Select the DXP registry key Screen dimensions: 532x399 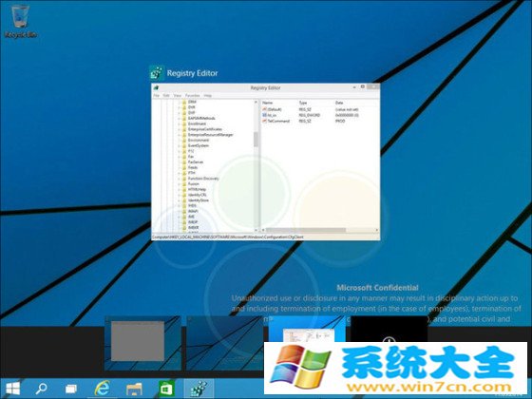[192, 113]
